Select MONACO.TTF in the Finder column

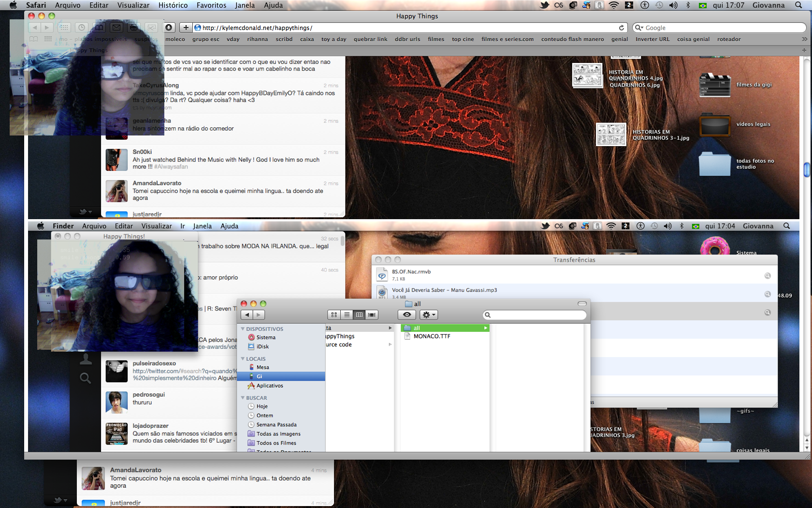click(x=432, y=336)
